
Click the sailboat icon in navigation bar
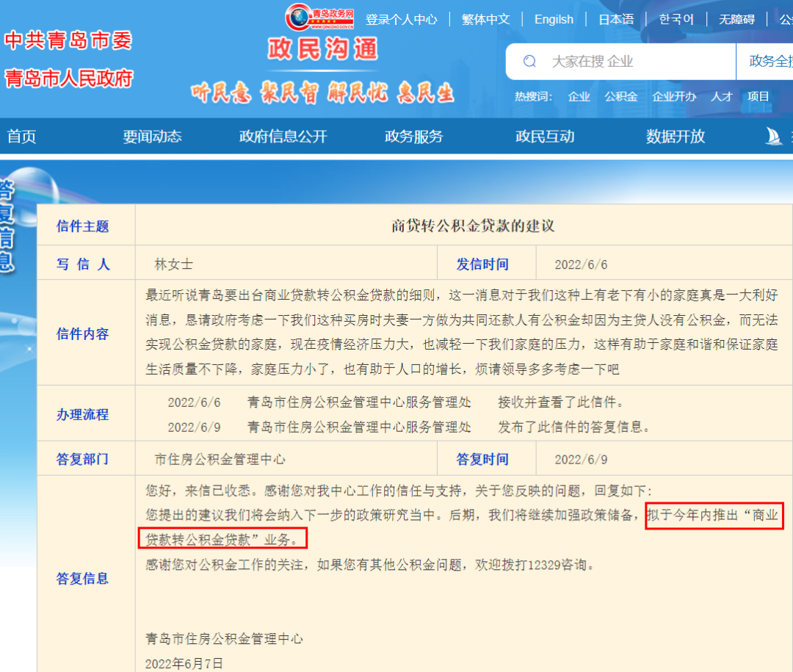click(x=774, y=136)
